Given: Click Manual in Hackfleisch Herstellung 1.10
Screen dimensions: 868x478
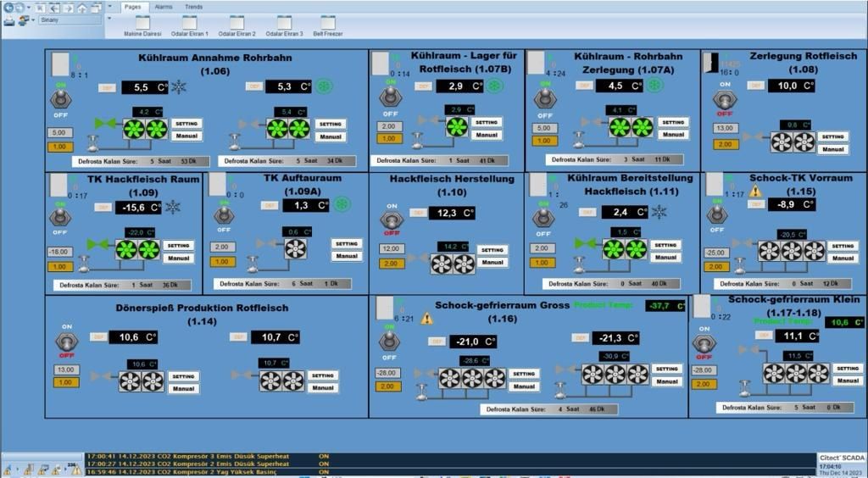Looking at the screenshot, I should click(x=492, y=262).
